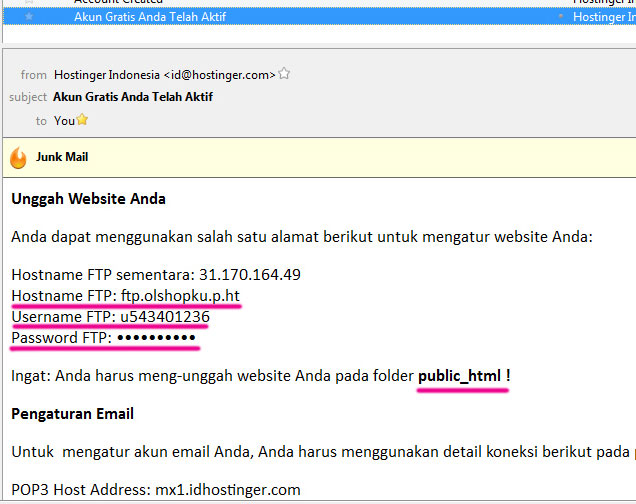Screen dimensions: 636x504
Task: Click the FTP username u543401236
Action: 165,317
